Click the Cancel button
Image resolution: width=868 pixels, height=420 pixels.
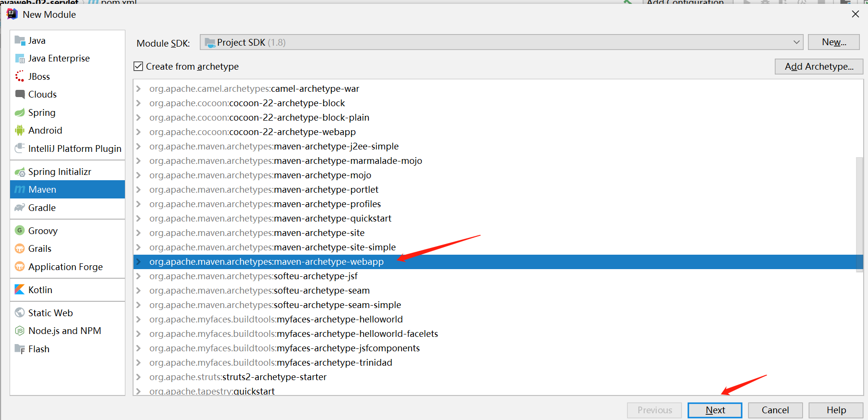[x=775, y=410]
